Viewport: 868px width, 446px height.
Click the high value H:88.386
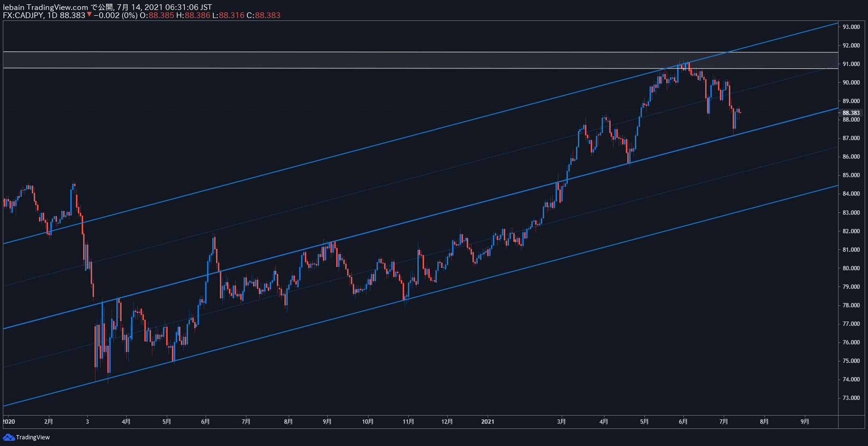coord(193,15)
